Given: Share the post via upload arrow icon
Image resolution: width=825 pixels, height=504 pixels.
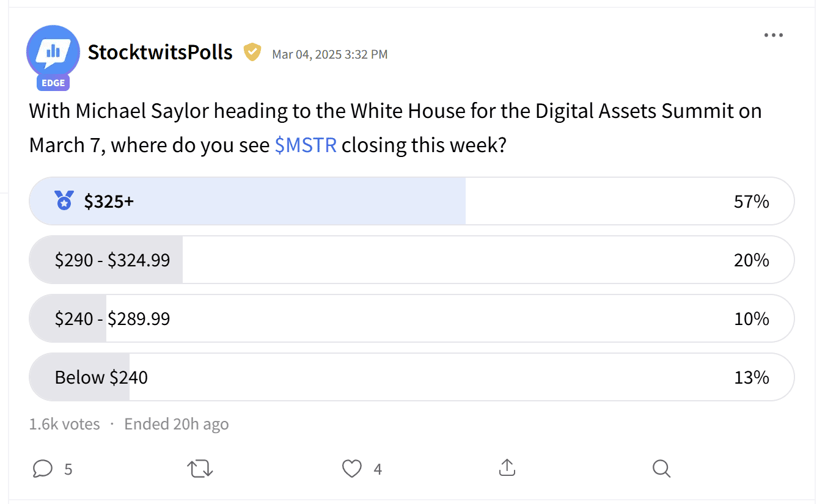Looking at the screenshot, I should click(x=507, y=469).
